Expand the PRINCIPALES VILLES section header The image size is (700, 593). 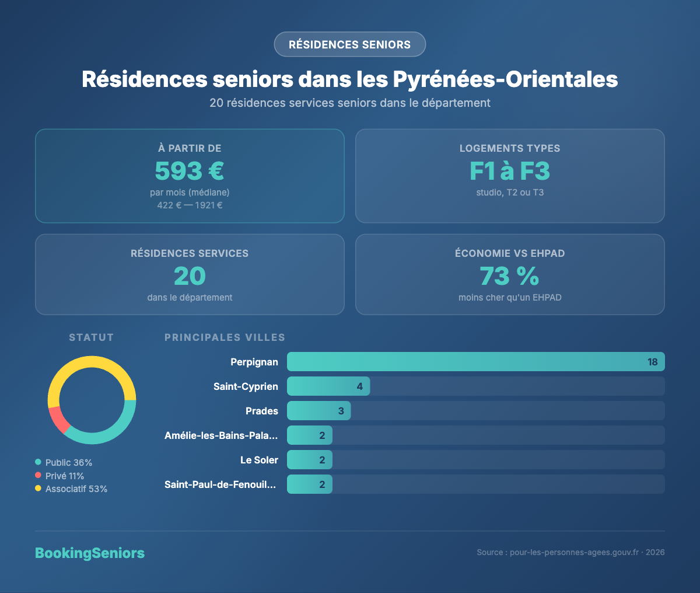[x=225, y=337]
